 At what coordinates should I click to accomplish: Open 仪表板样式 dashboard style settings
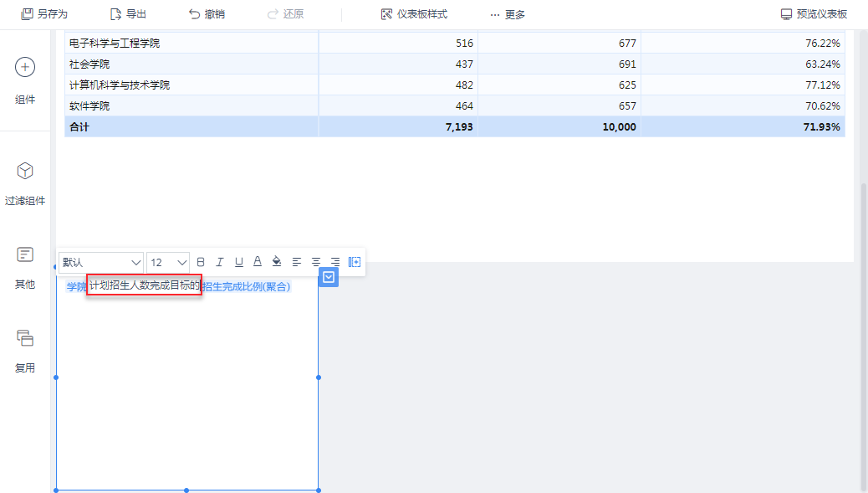click(x=414, y=14)
